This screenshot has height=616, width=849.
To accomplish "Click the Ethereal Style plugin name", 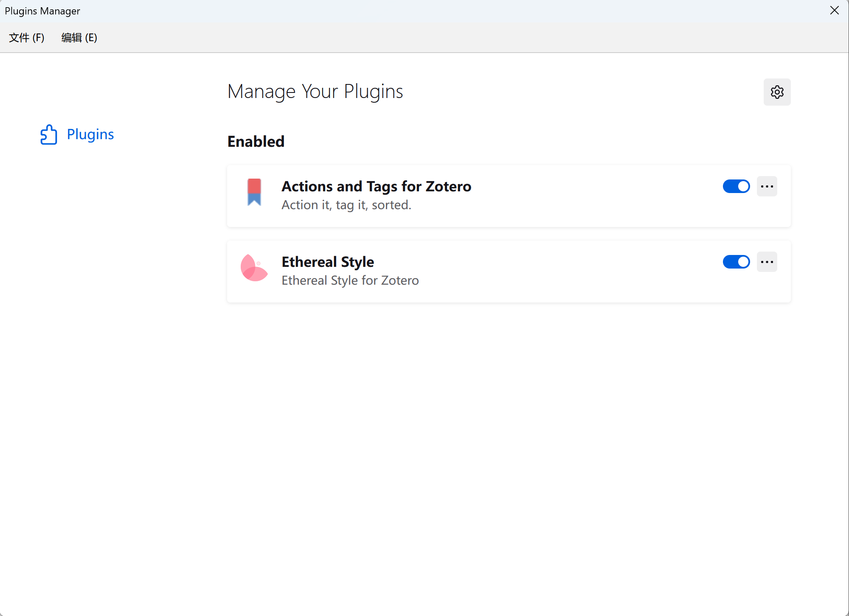I will 328,262.
